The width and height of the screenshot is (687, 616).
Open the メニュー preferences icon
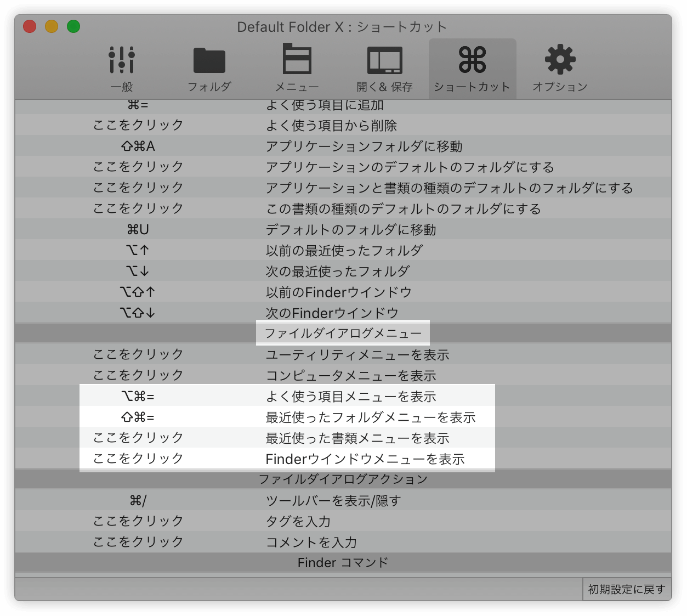tap(297, 69)
